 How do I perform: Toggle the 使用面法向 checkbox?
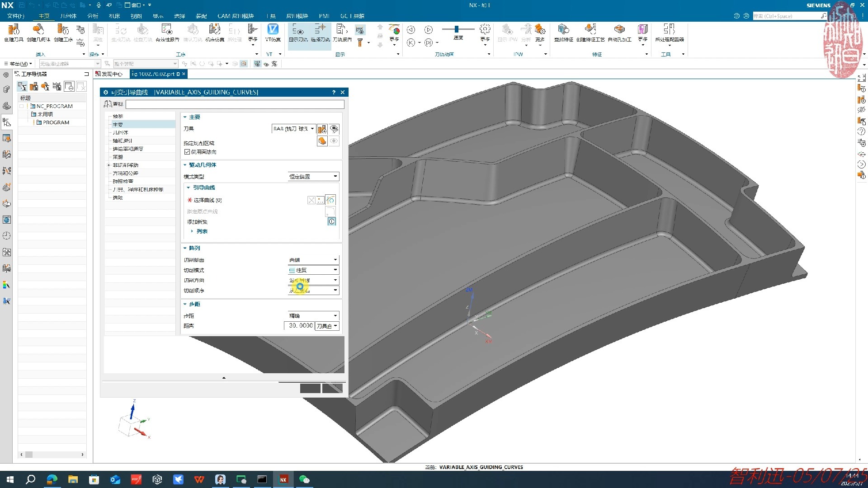click(x=187, y=152)
